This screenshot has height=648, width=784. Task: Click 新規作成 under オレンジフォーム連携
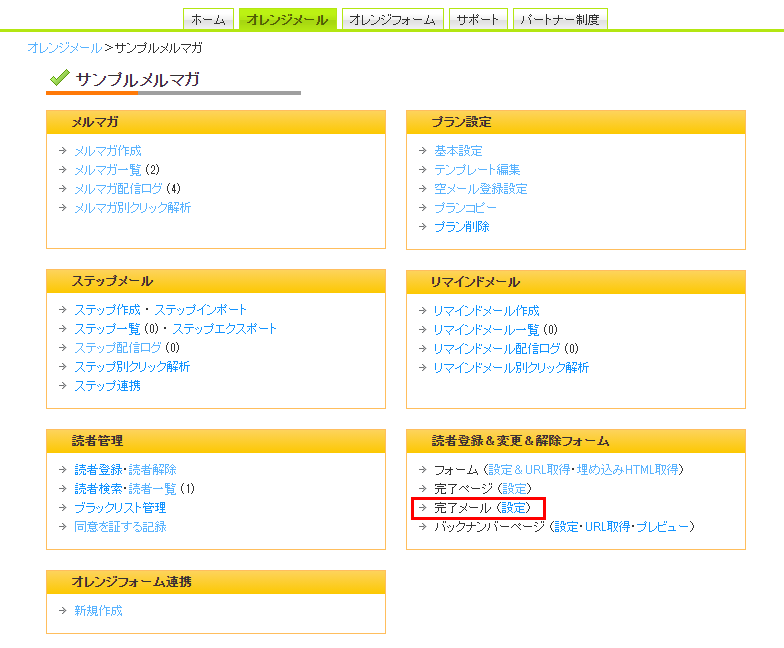pos(98,611)
